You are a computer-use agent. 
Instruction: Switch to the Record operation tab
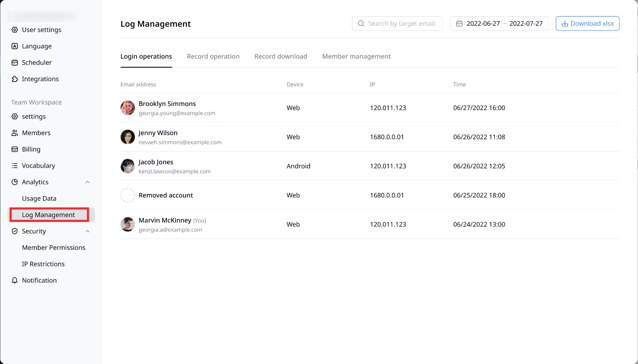[x=213, y=56]
